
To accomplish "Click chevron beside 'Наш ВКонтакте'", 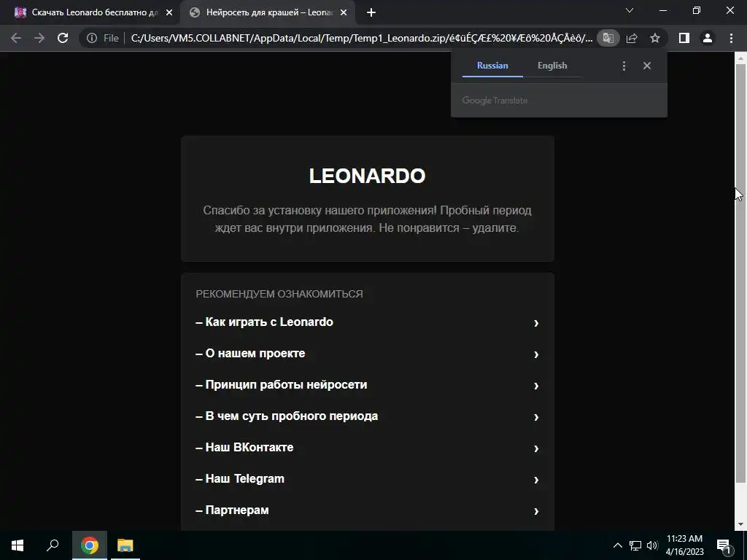I will [536, 448].
